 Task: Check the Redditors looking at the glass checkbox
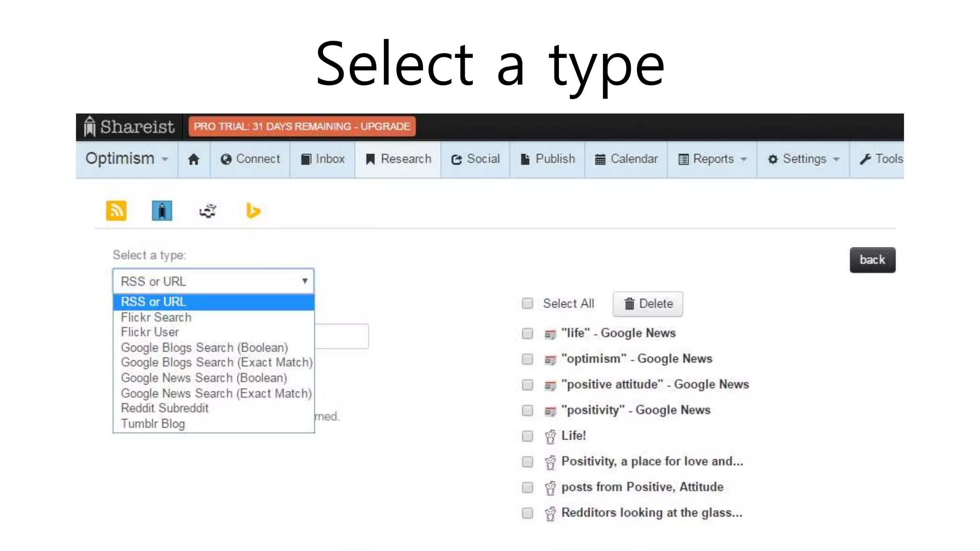[527, 513]
